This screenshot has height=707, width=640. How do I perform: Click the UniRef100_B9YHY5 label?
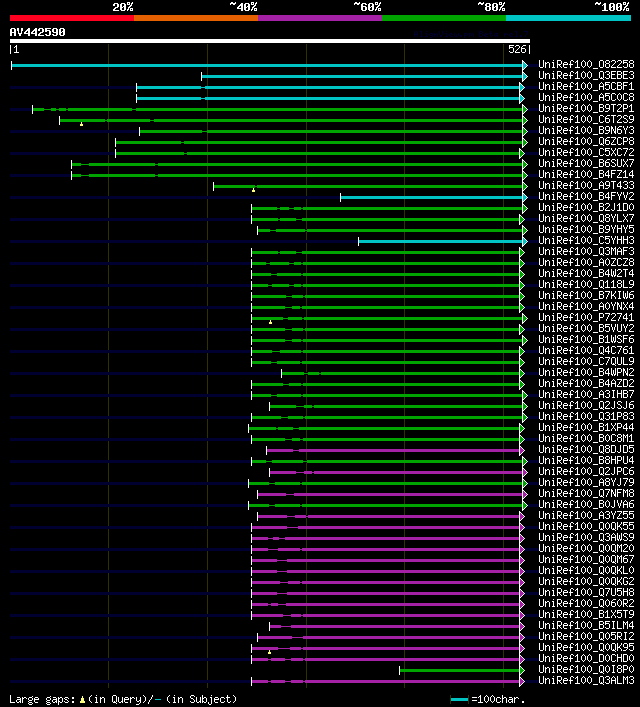tap(586, 230)
